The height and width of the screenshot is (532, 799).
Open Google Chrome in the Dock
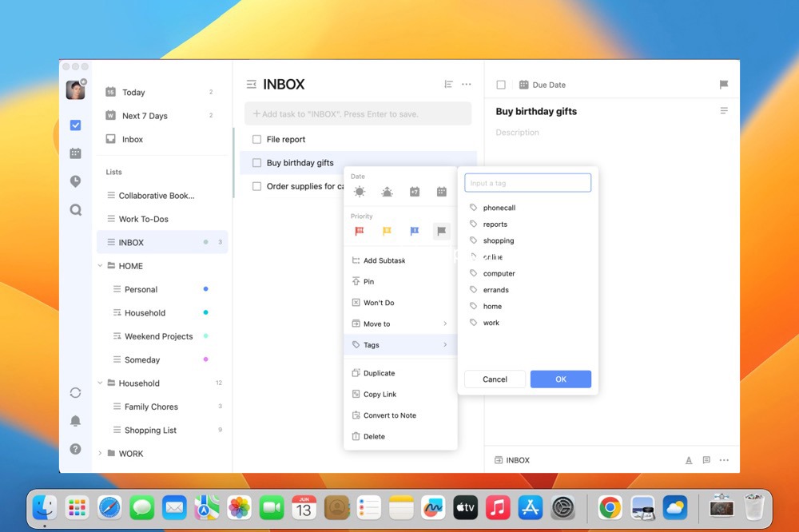pos(610,508)
